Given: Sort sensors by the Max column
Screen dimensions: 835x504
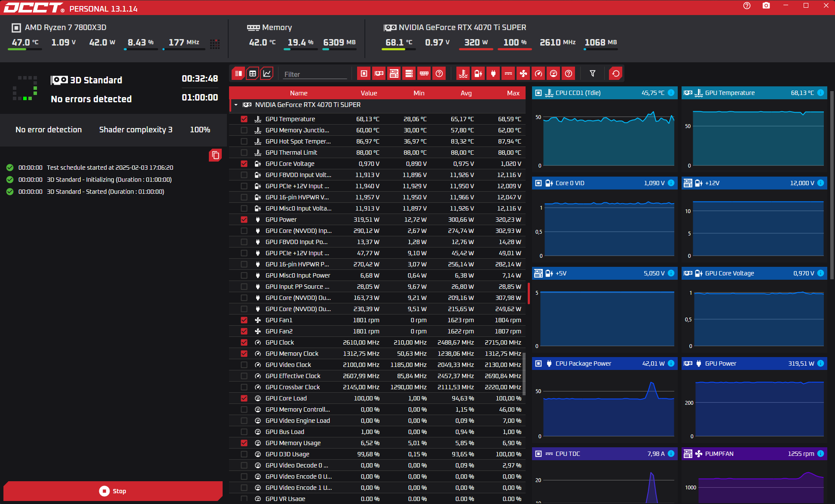Looking at the screenshot, I should pos(514,93).
